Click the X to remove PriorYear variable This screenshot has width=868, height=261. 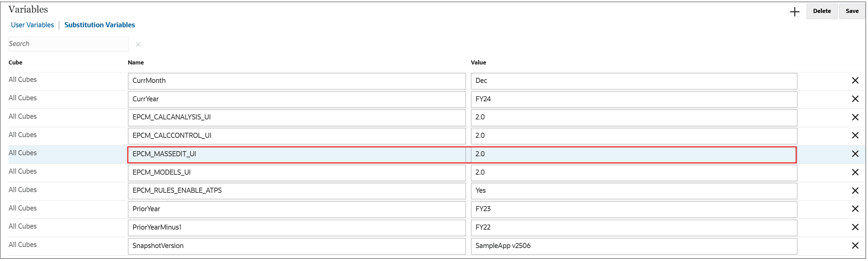pos(855,209)
